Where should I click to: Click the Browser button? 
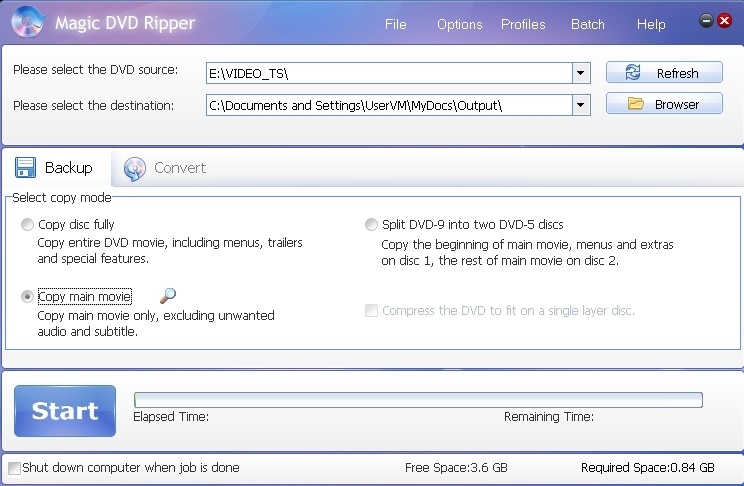pyautogui.click(x=664, y=103)
